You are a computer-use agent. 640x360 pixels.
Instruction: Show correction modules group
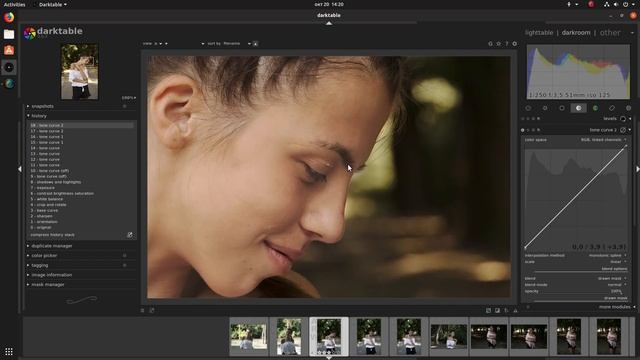[612, 108]
